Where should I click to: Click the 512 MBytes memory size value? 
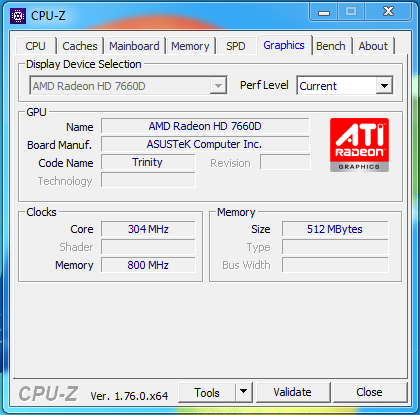click(335, 229)
